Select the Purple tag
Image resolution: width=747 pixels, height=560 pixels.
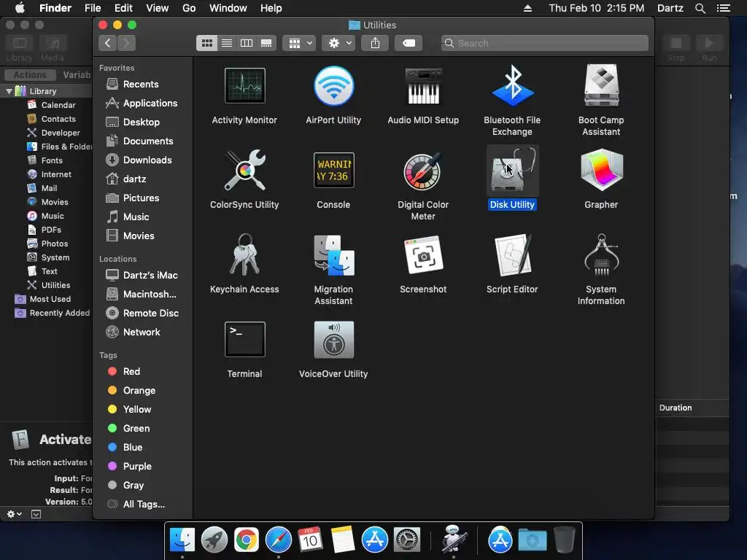130,467
